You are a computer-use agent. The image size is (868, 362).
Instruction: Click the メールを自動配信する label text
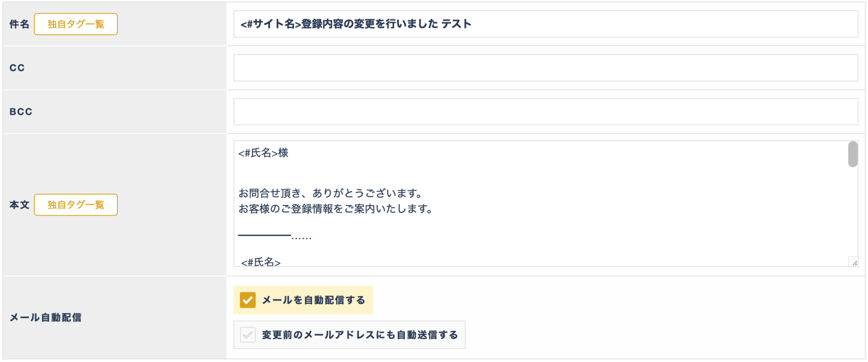tap(313, 300)
